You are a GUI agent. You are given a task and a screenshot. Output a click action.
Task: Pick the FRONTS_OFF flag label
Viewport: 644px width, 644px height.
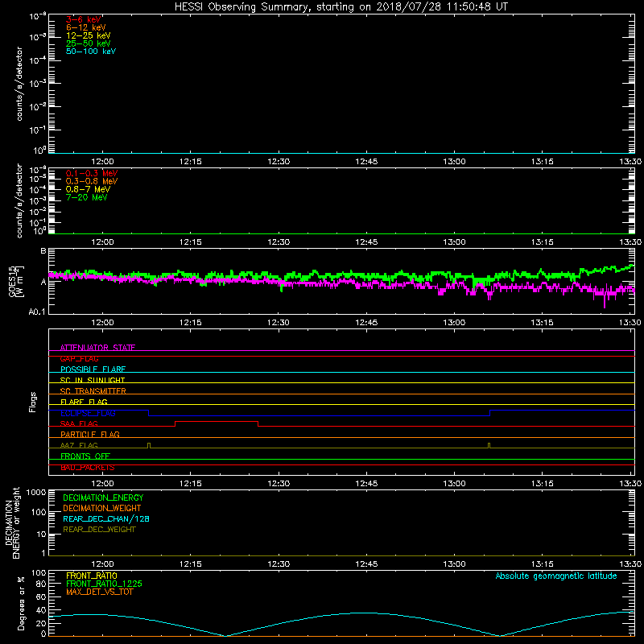coord(85,456)
